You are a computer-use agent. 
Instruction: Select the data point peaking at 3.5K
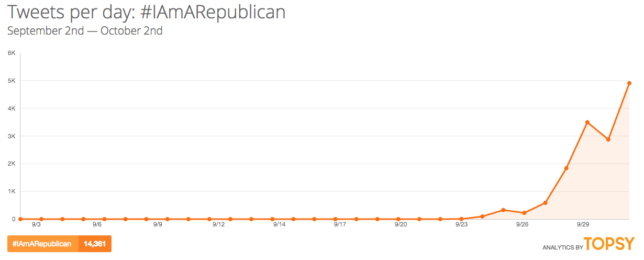point(587,122)
